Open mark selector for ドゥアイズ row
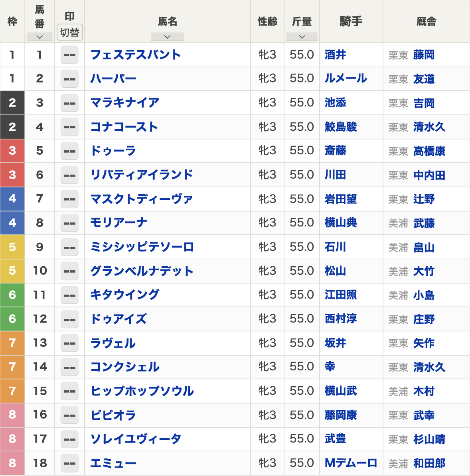 [x=69, y=319]
